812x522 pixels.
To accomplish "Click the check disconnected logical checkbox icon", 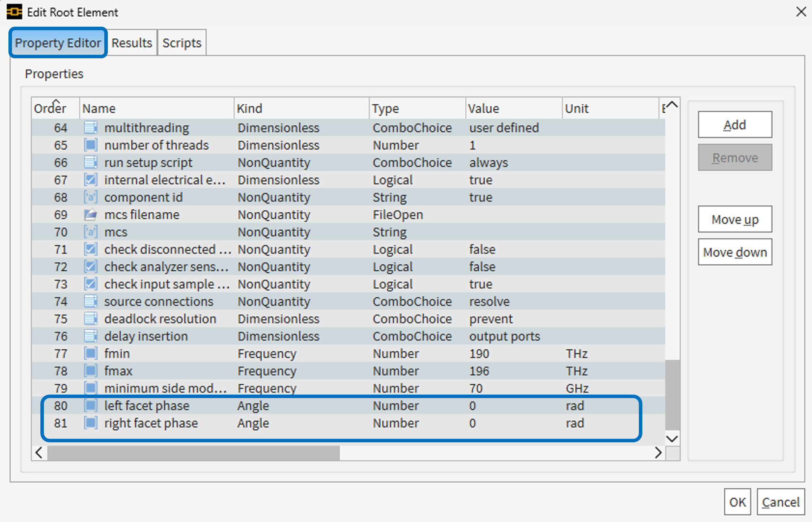I will pos(91,249).
